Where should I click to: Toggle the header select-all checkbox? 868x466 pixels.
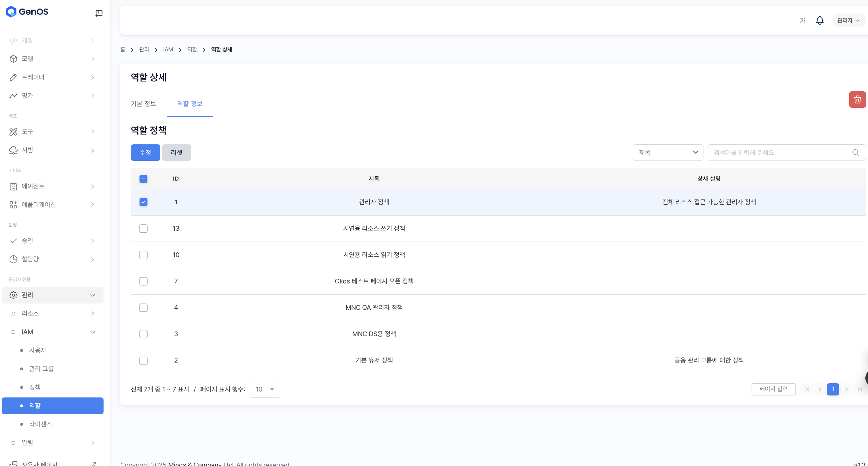[143, 179]
